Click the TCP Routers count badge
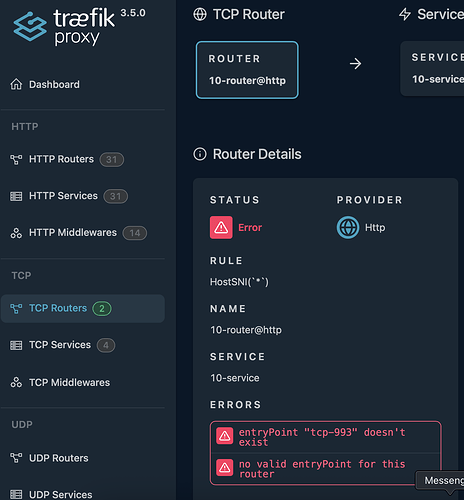Image resolution: width=464 pixels, height=500 pixels. [x=102, y=308]
